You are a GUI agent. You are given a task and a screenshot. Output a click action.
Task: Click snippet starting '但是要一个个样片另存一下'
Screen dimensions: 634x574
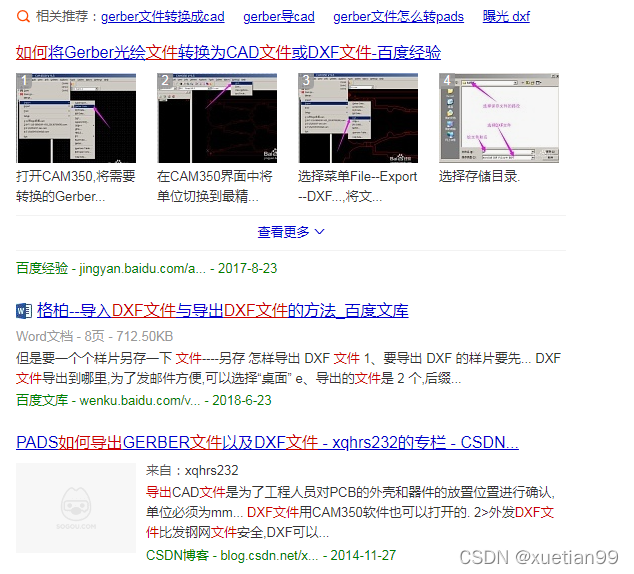[x=289, y=368]
